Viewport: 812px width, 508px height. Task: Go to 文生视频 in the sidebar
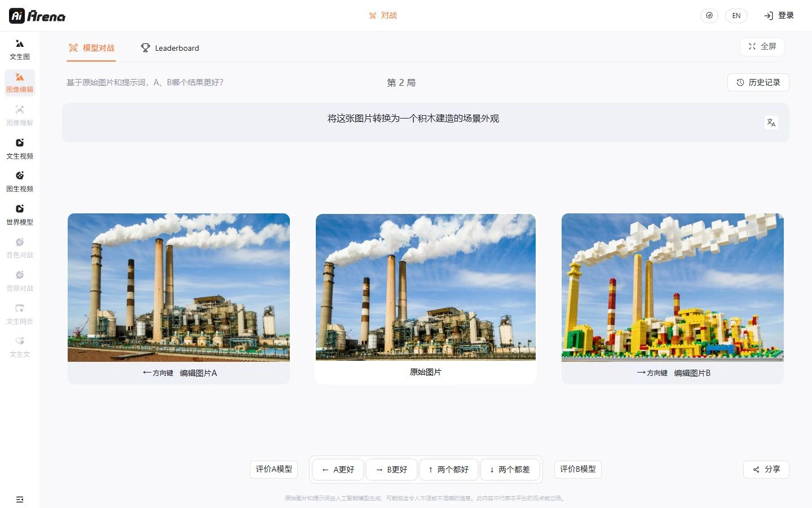pyautogui.click(x=20, y=148)
